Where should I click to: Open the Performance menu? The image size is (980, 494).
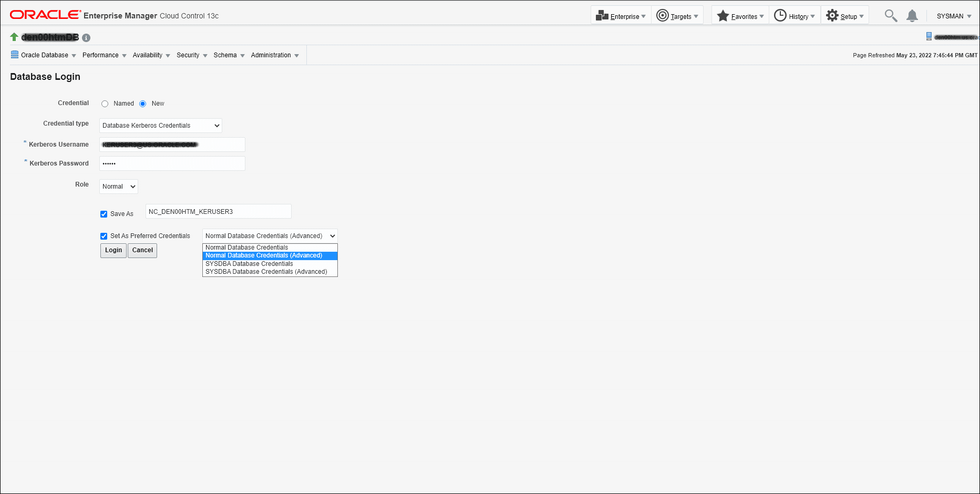click(101, 55)
